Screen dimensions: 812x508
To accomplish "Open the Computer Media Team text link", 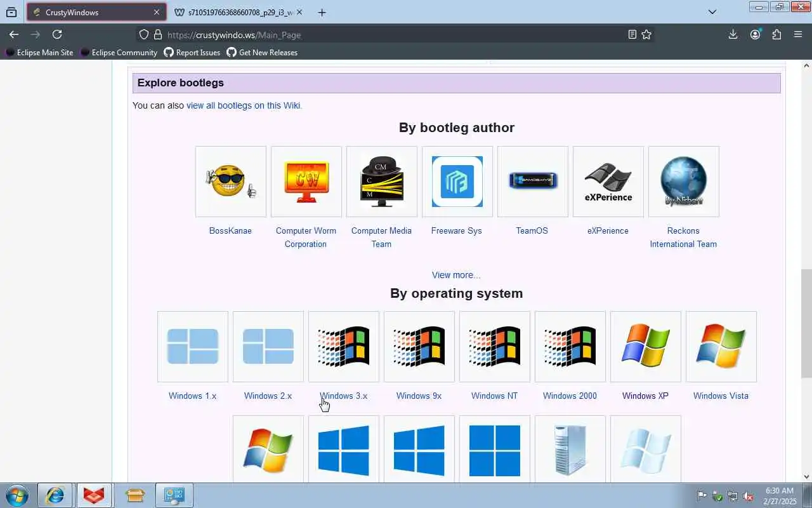I will pos(381,237).
